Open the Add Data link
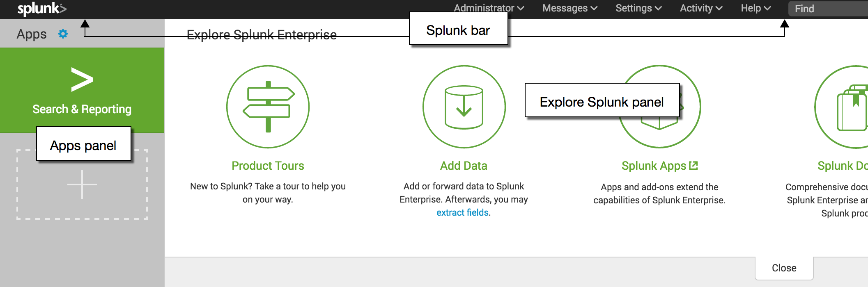The image size is (868, 287). coord(464,166)
